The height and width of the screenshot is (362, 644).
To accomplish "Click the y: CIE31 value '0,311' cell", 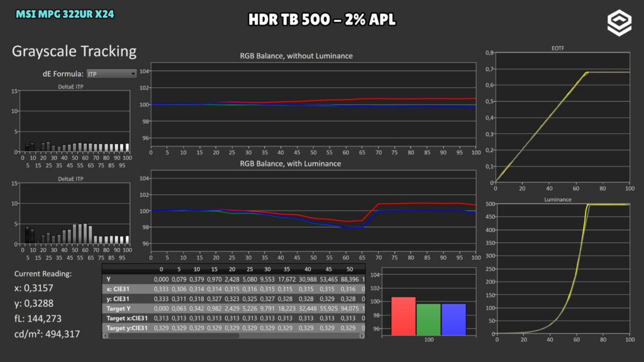I will 179,299.
